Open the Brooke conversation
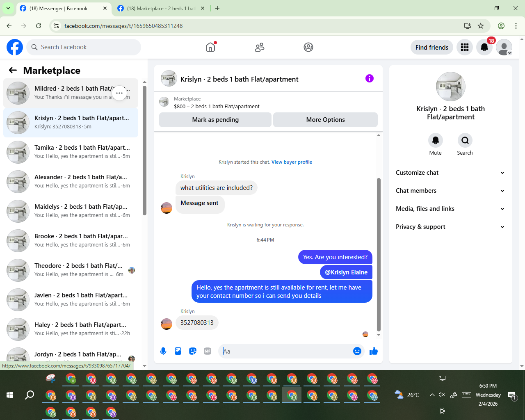Image resolution: width=525 pixels, height=420 pixels. click(x=71, y=241)
